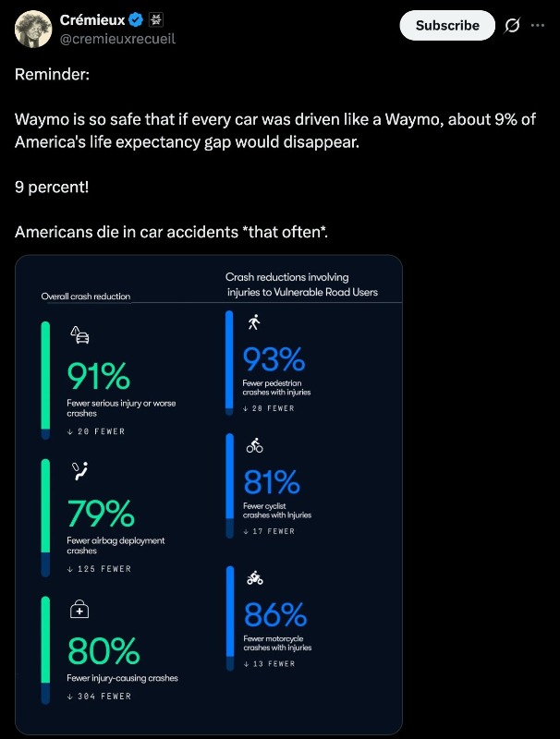Click the affiliation badge after the checkmark
Image resolution: width=560 pixels, height=739 pixels.
coord(156,19)
